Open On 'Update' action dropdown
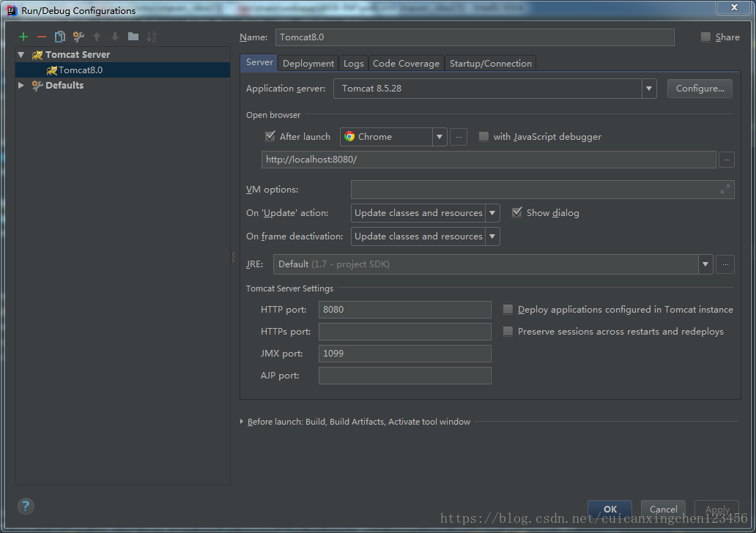 tap(492, 213)
